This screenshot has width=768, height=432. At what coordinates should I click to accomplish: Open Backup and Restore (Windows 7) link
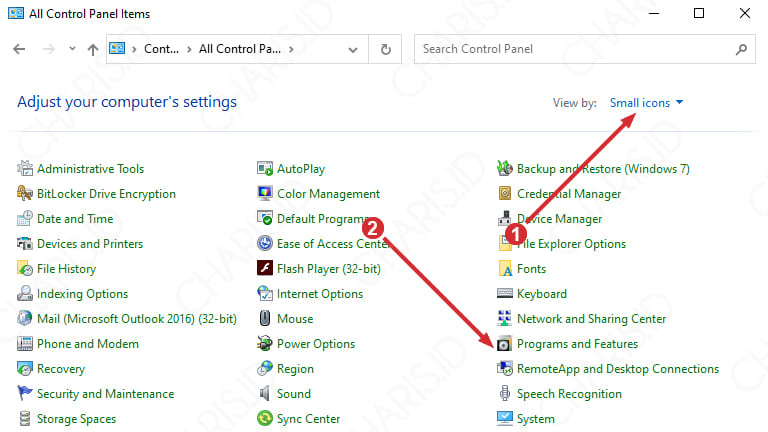[603, 169]
